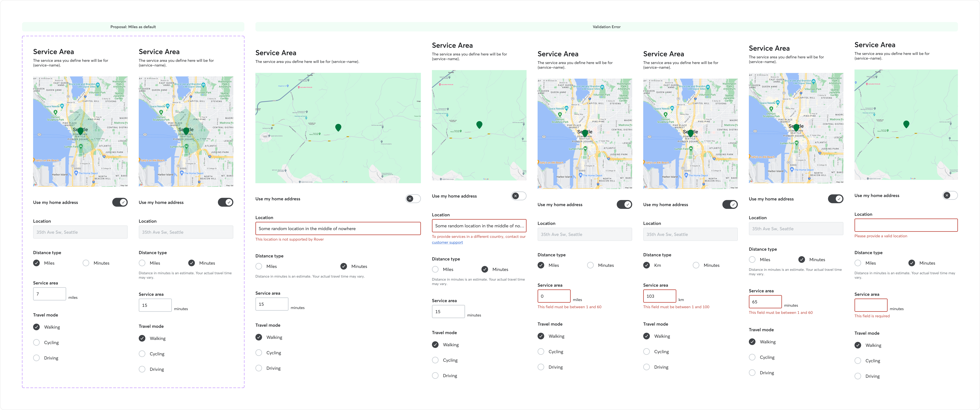Choose Cycling travel mode in the 7 miles panel
This screenshot has height=410, width=980.
tap(37, 343)
